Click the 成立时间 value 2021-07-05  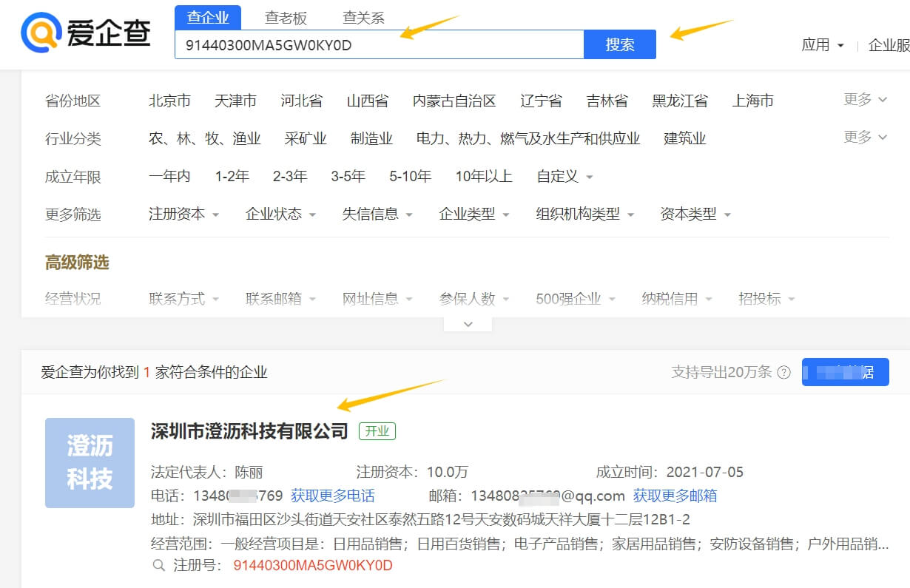pyautogui.click(x=705, y=472)
